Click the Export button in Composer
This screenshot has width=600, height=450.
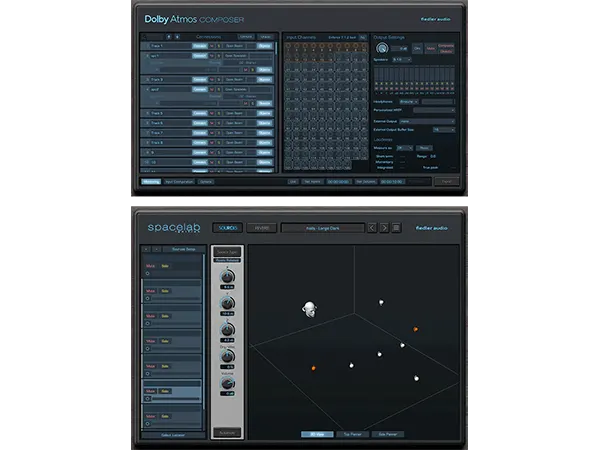click(447, 181)
